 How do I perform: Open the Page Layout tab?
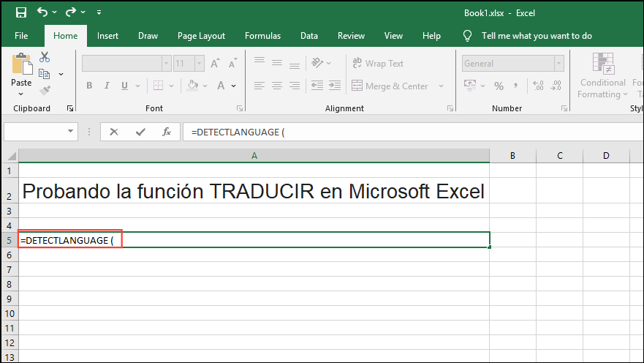coord(201,36)
